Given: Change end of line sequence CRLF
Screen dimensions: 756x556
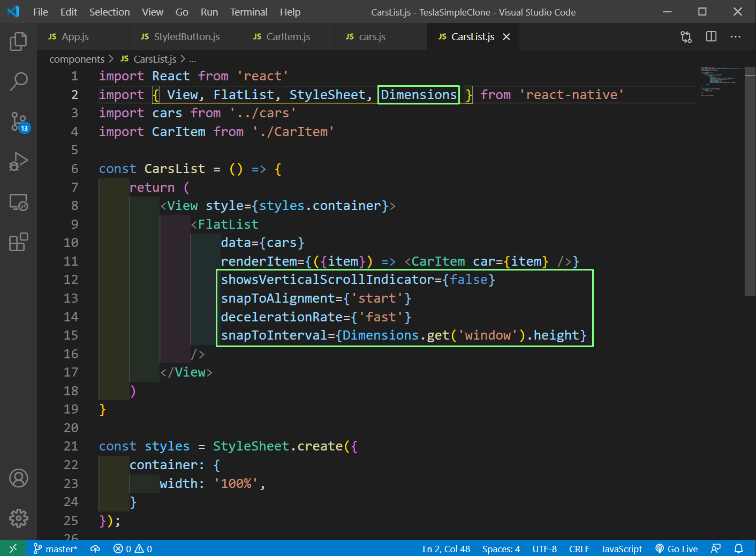Looking at the screenshot, I should tap(579, 549).
